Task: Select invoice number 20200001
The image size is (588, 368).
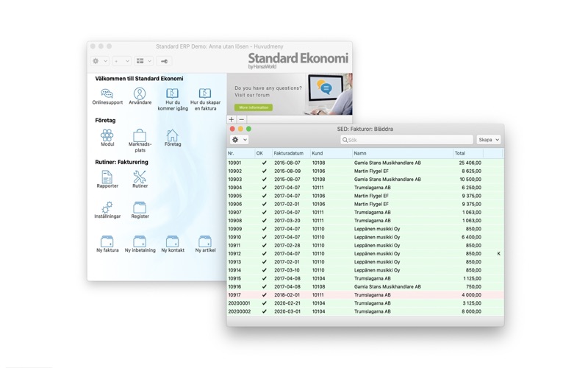Action: 239,303
